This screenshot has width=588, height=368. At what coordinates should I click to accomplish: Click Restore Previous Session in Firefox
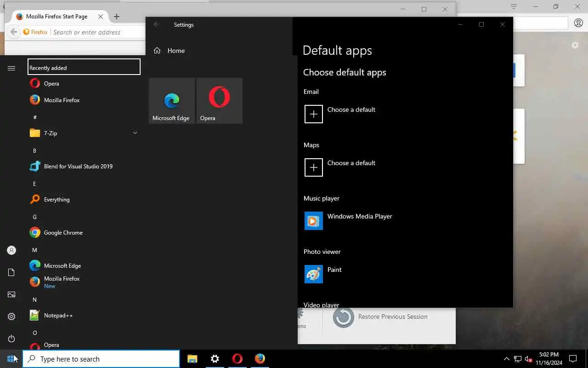point(380,317)
